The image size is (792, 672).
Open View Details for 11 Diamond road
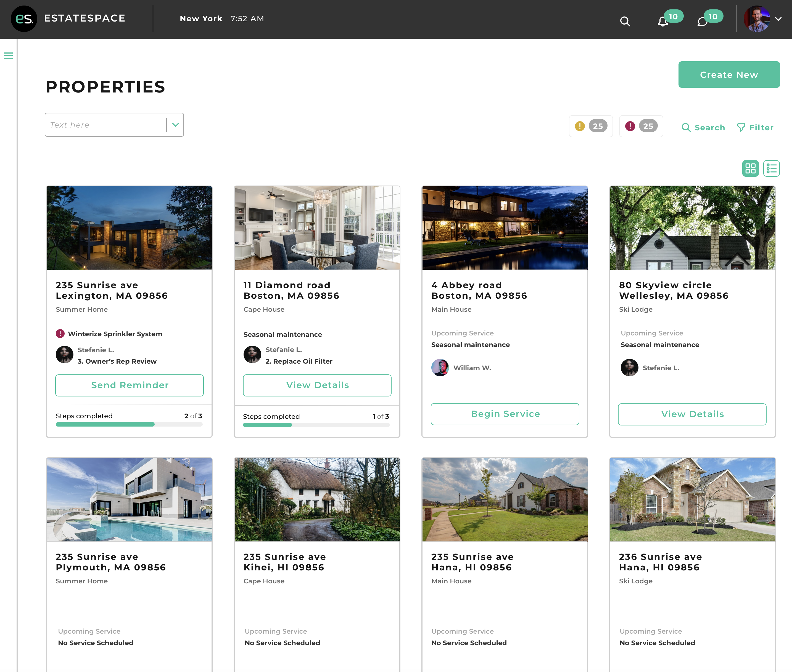click(x=317, y=385)
